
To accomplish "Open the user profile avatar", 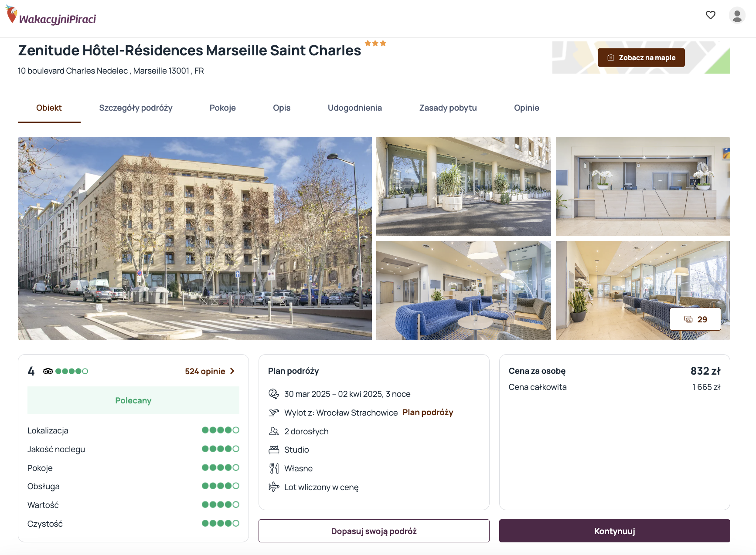I will [x=737, y=15].
